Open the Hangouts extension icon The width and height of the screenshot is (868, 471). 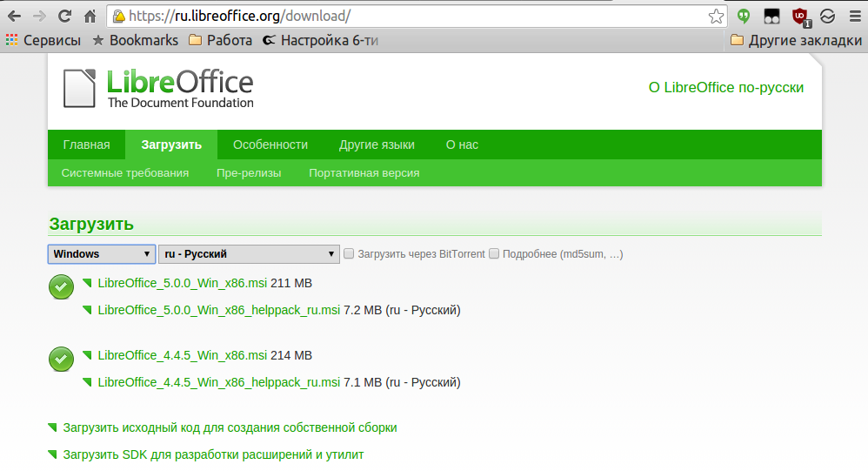pyautogui.click(x=744, y=17)
